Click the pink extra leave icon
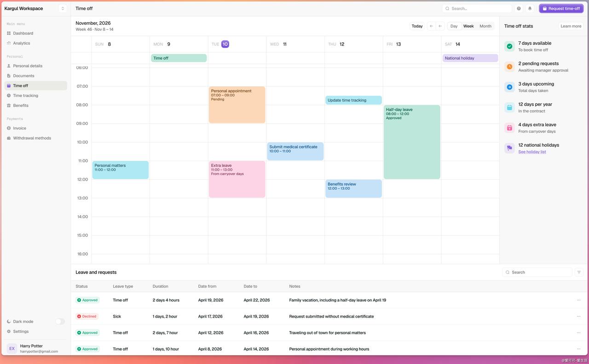This screenshot has height=364, width=589. click(509, 128)
